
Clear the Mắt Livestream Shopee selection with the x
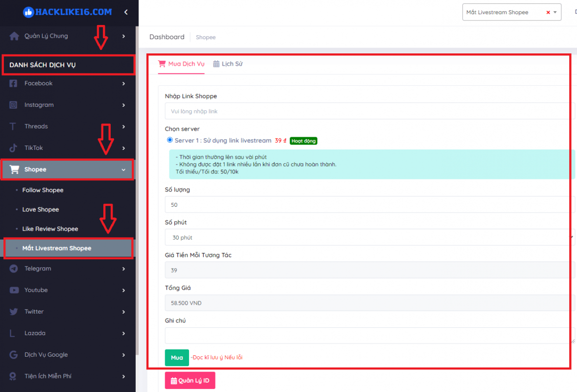(x=548, y=12)
